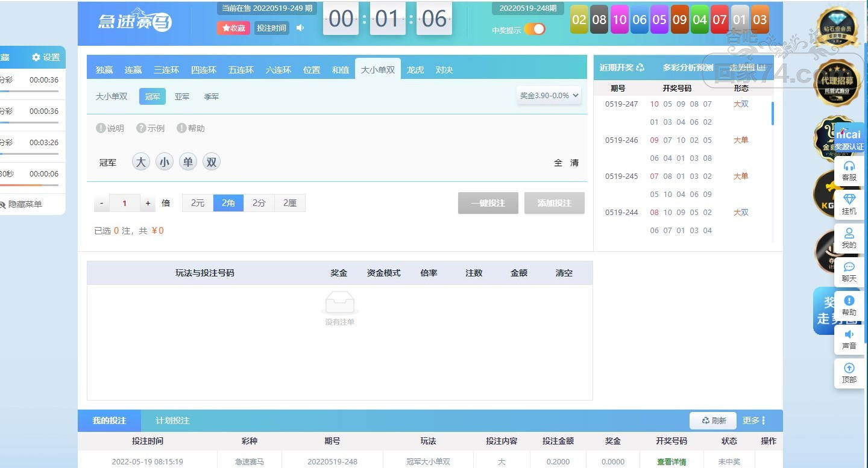This screenshot has width=868, height=468.
Task: Click the recent draws scrollbar
Action: pos(773,113)
